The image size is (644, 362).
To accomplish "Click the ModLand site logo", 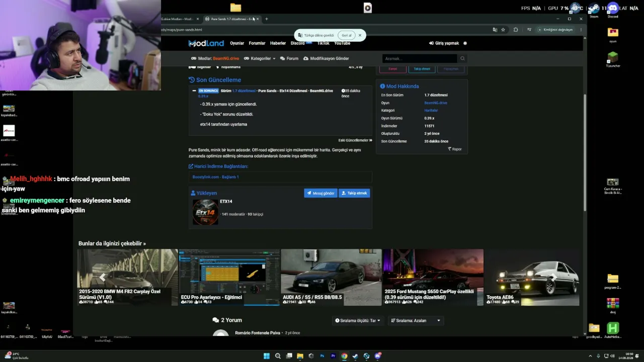I will [x=206, y=43].
